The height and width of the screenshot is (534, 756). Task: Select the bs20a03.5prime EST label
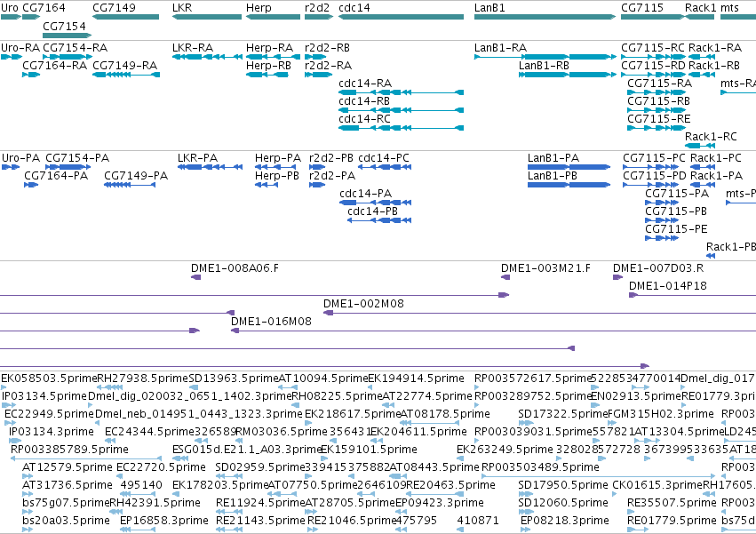coord(66,521)
